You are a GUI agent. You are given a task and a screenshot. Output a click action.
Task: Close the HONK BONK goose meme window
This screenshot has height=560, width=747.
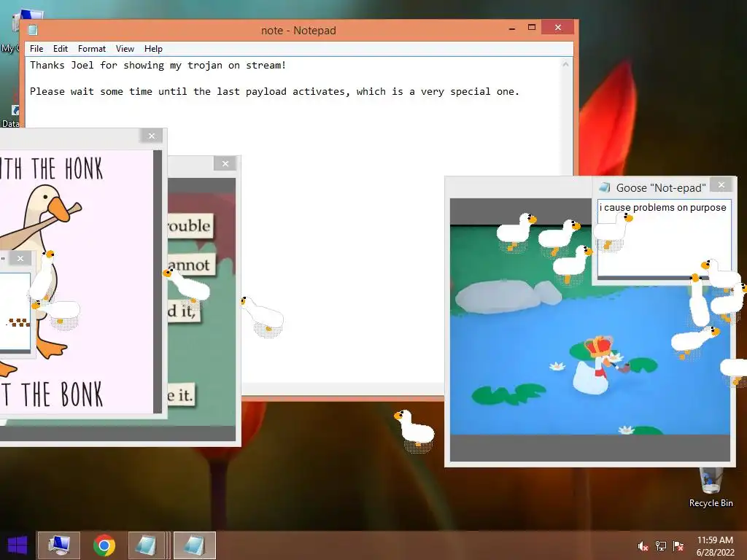coord(152,136)
